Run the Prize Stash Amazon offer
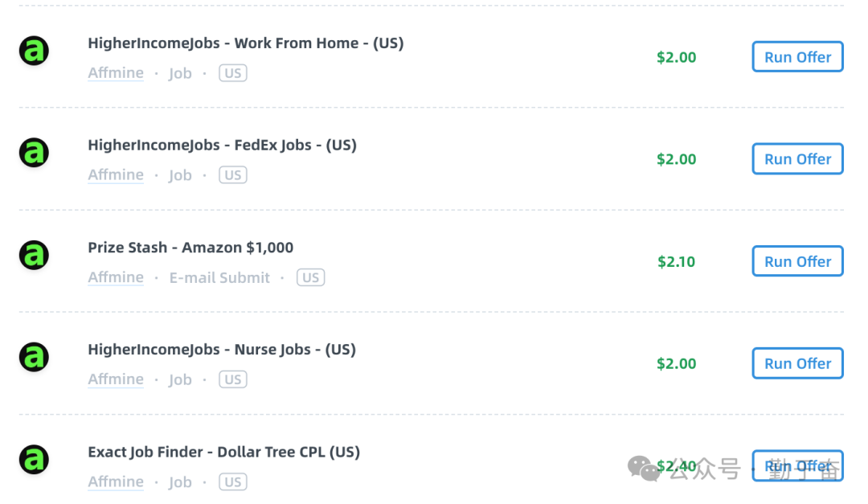 tap(797, 261)
